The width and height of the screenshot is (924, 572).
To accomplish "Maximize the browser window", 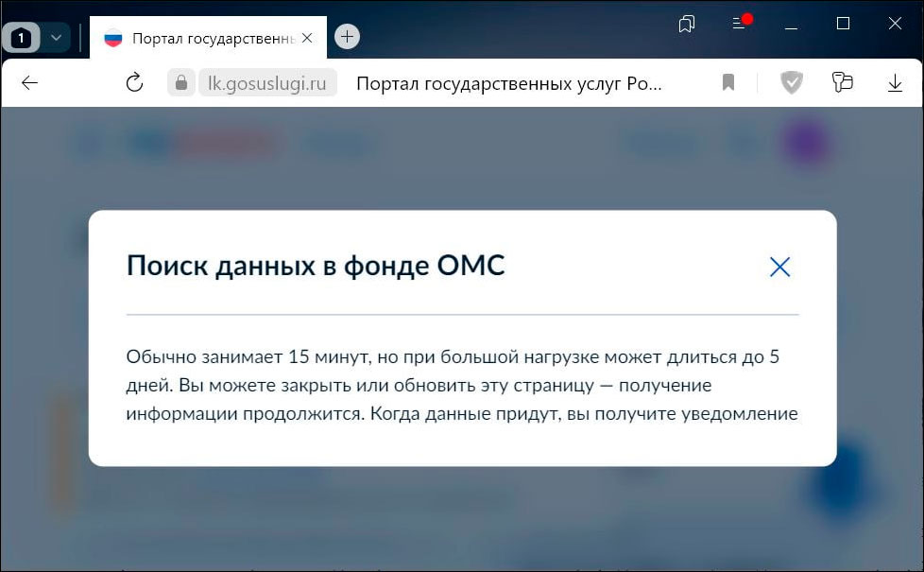I will pos(841,25).
